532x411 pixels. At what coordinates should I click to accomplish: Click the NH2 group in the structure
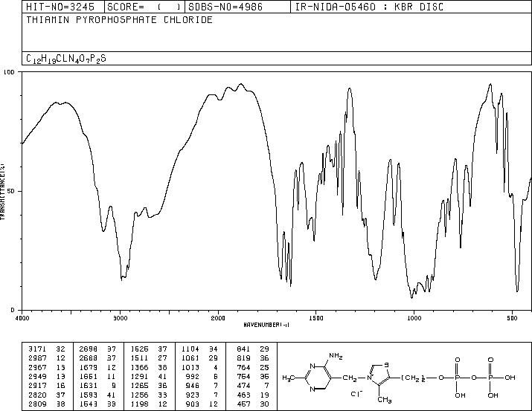tap(336, 357)
